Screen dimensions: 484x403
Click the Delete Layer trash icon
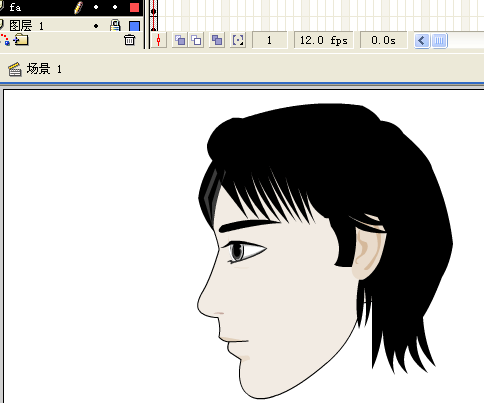[130, 40]
